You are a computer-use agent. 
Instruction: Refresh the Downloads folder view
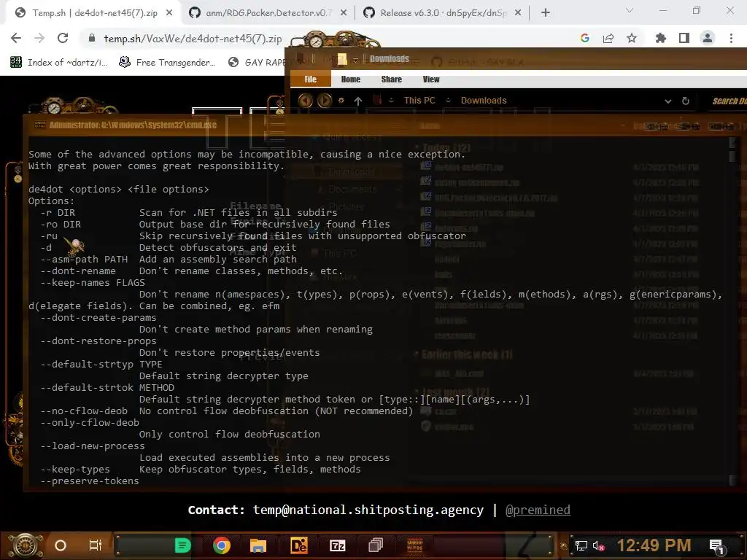(686, 101)
